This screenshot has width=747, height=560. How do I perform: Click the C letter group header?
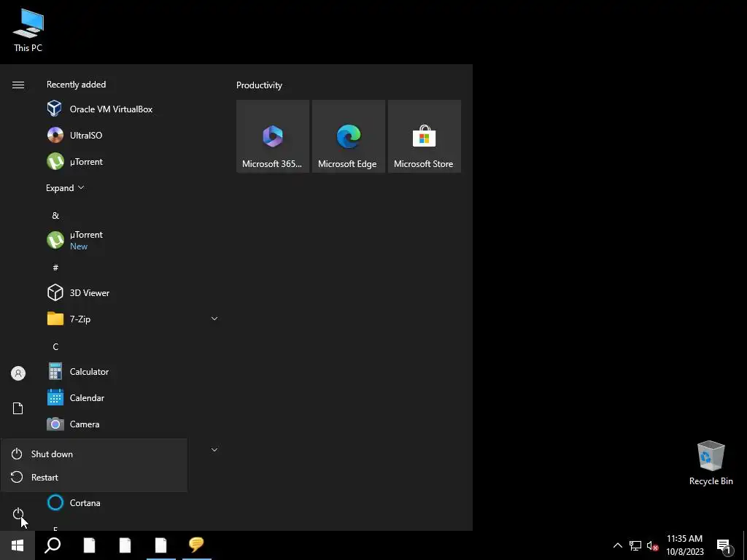(x=55, y=346)
